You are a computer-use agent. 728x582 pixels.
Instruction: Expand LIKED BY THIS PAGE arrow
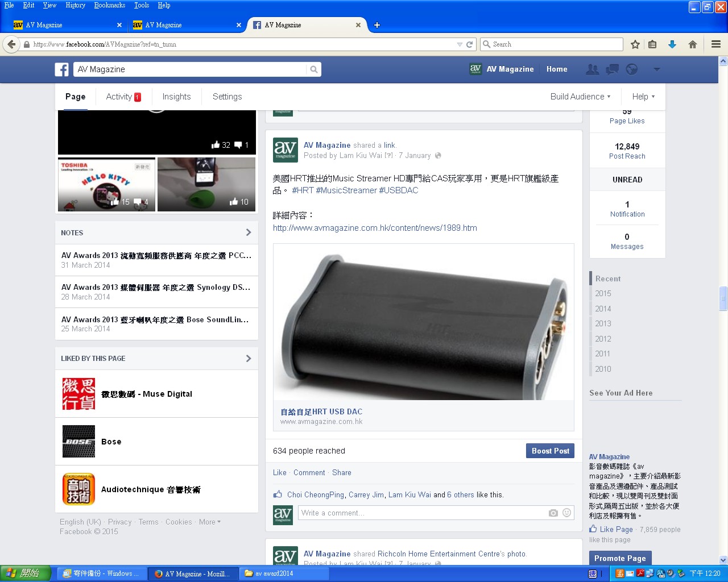[x=249, y=359]
